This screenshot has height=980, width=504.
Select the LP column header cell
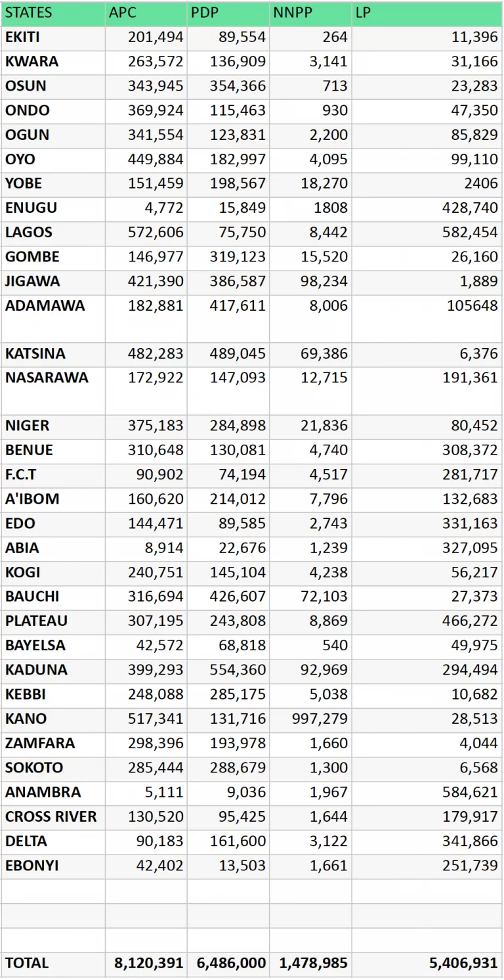(427, 13)
